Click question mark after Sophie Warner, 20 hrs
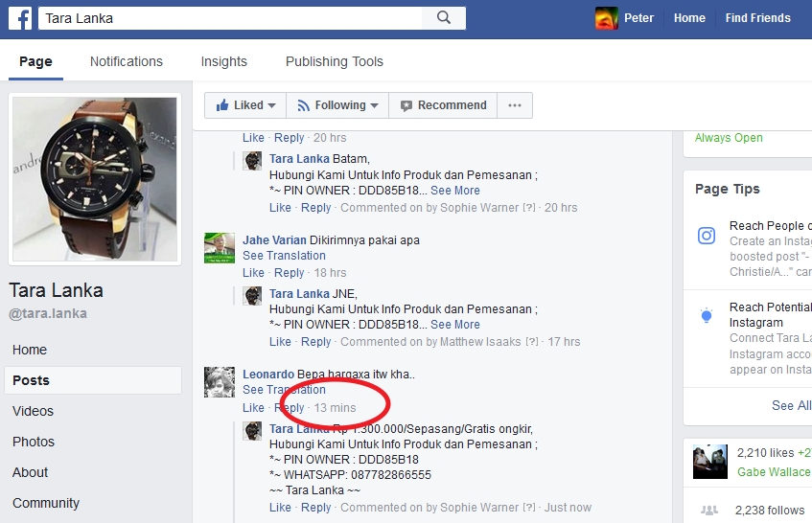The height and width of the screenshot is (523, 812). coord(529,208)
